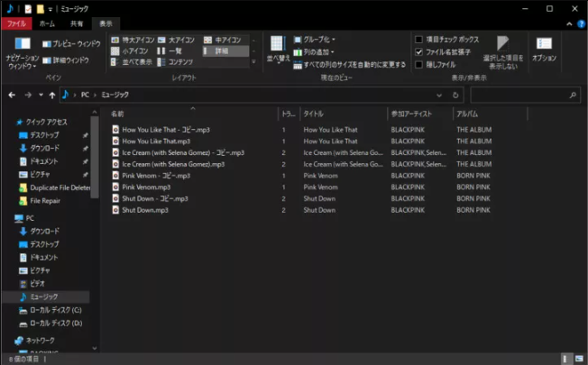Image resolution: width=588 pixels, height=365 pixels.
Task: Open quick access toolbar customize dropdown
Action: (50, 9)
